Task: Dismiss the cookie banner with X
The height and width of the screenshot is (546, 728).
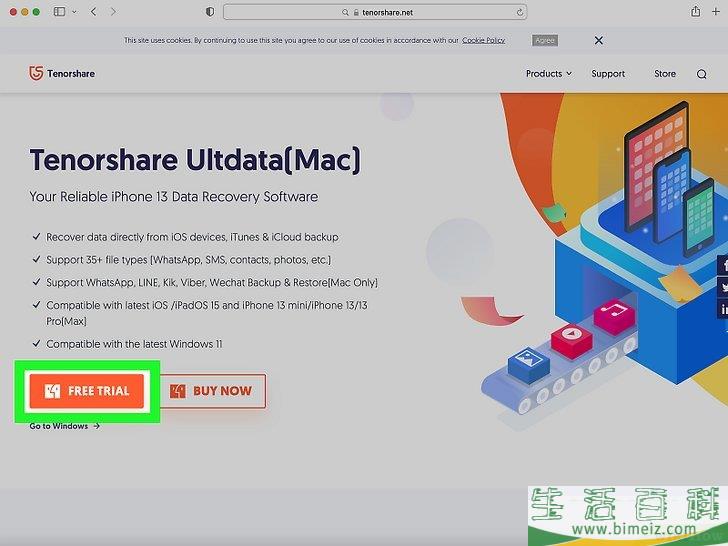Action: 599,40
